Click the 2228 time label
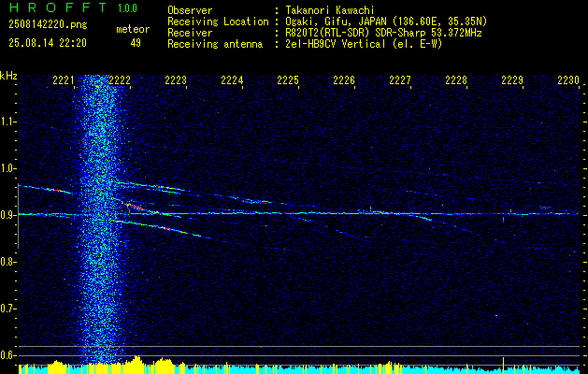588x374 pixels. (456, 80)
